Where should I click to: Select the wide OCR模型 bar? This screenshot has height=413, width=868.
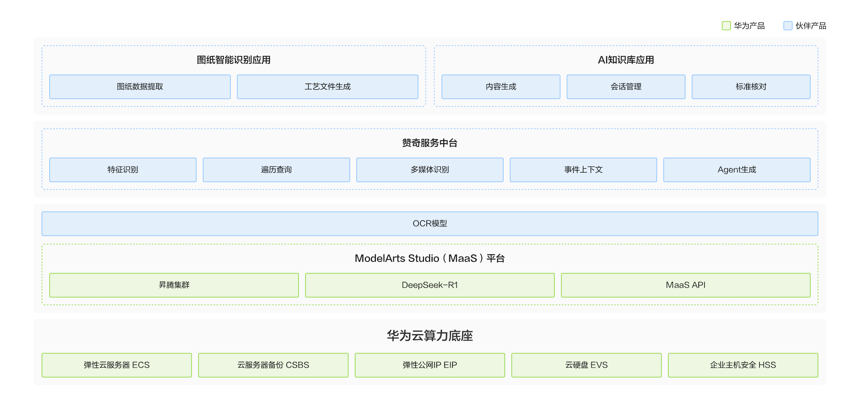(x=430, y=223)
